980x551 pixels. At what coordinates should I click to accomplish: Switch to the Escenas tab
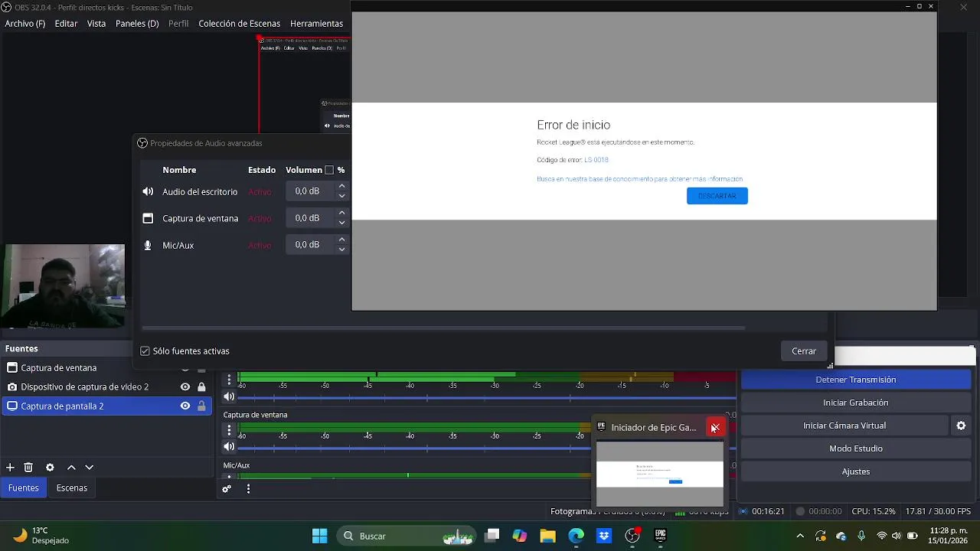pyautogui.click(x=72, y=487)
